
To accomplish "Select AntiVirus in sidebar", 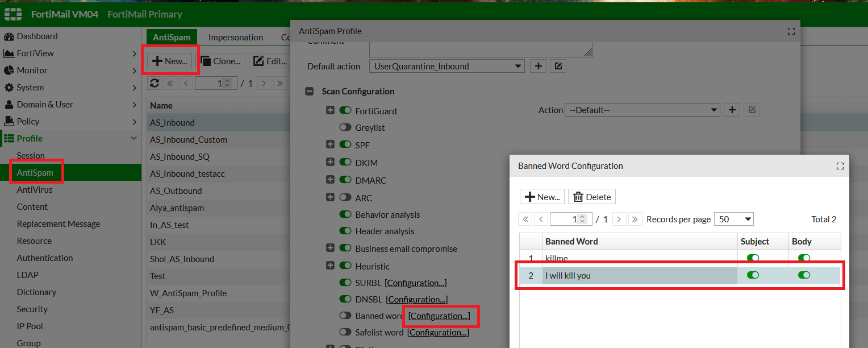I will 35,190.
